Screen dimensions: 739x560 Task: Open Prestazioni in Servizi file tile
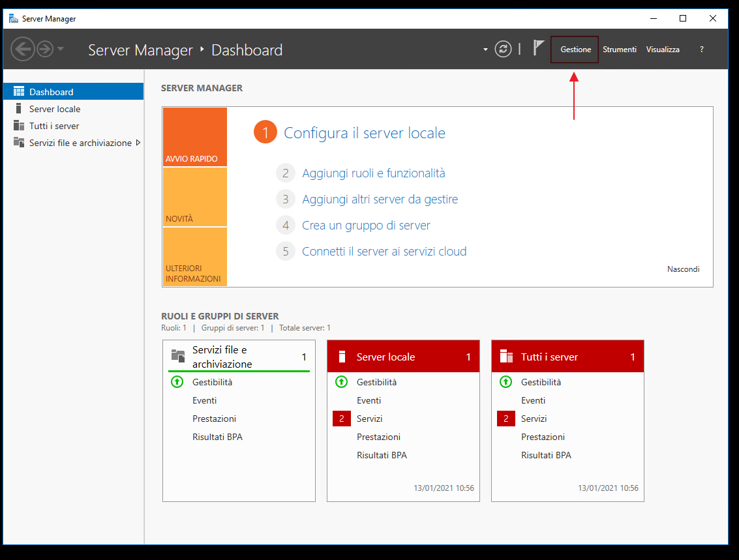coord(214,419)
